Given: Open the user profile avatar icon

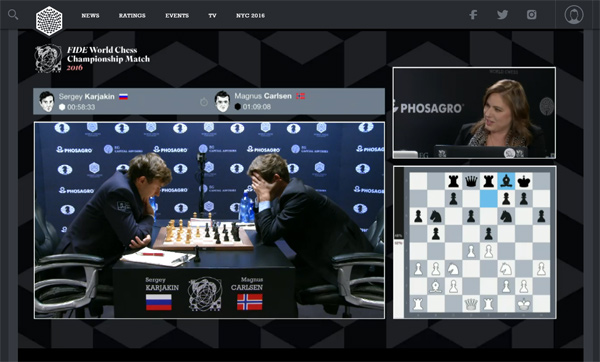Looking at the screenshot, I should tap(574, 15).
